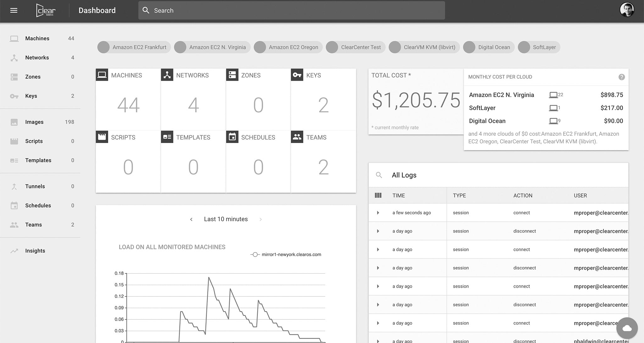Sort logs by TIME column header
Viewport: 644px width, 343px height.
tap(398, 196)
